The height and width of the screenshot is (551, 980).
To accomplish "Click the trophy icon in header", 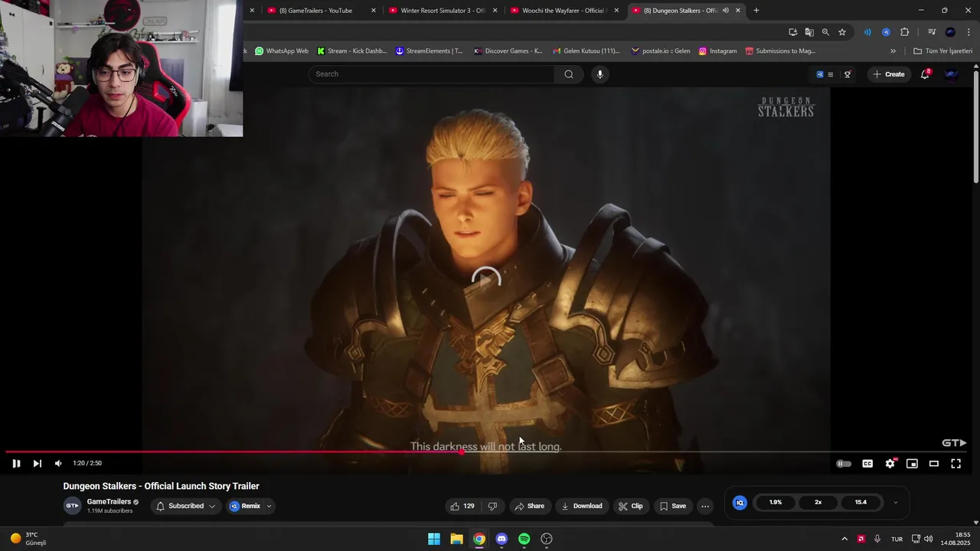I will click(848, 74).
